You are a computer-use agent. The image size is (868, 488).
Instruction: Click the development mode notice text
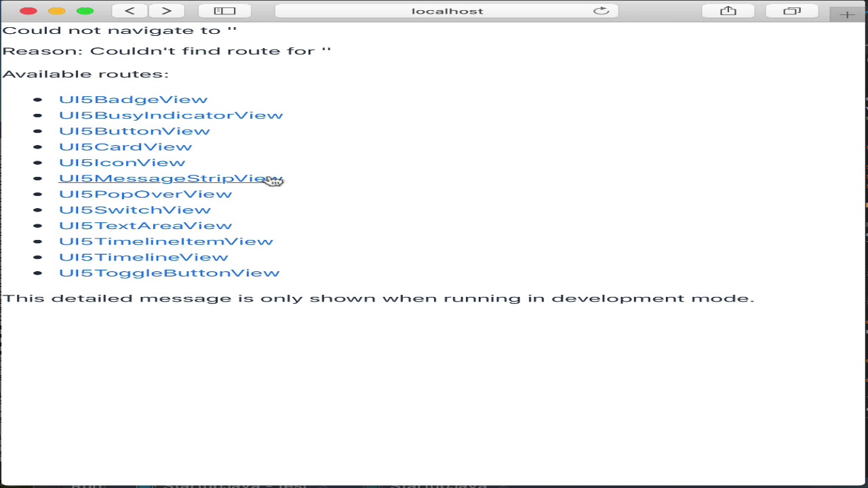click(x=378, y=298)
